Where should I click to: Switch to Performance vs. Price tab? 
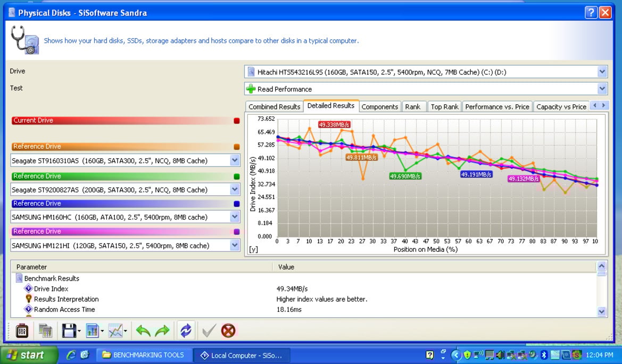click(x=497, y=107)
